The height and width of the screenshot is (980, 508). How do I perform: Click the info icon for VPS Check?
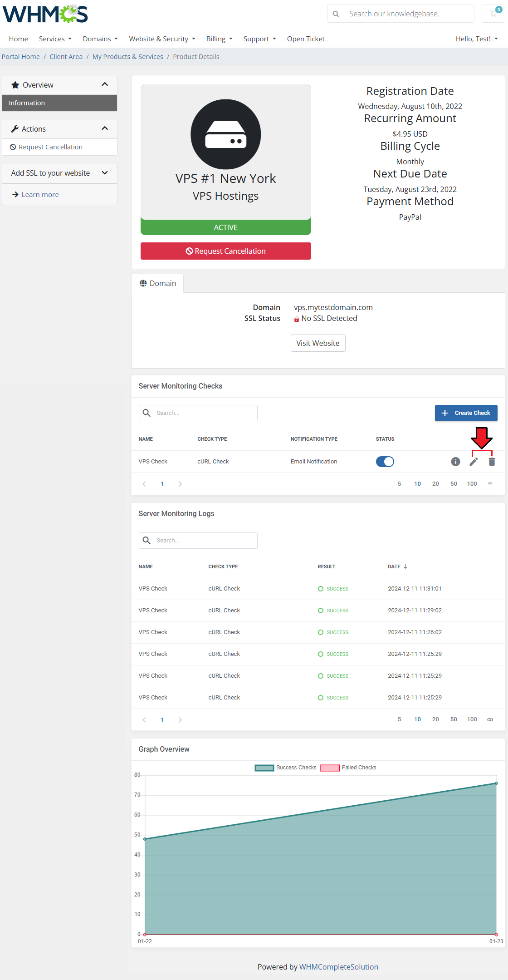[x=455, y=462]
